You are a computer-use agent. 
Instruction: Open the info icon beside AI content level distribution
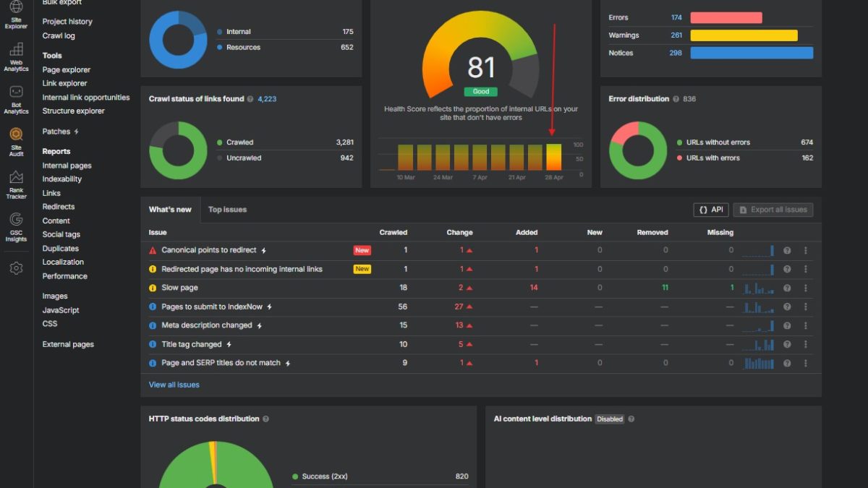click(x=631, y=419)
